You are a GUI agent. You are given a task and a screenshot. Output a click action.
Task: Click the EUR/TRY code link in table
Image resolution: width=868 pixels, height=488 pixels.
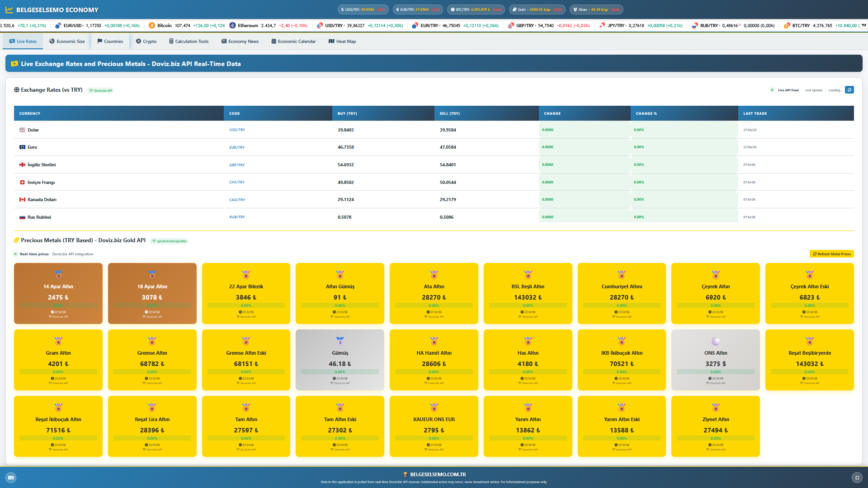pyautogui.click(x=236, y=147)
